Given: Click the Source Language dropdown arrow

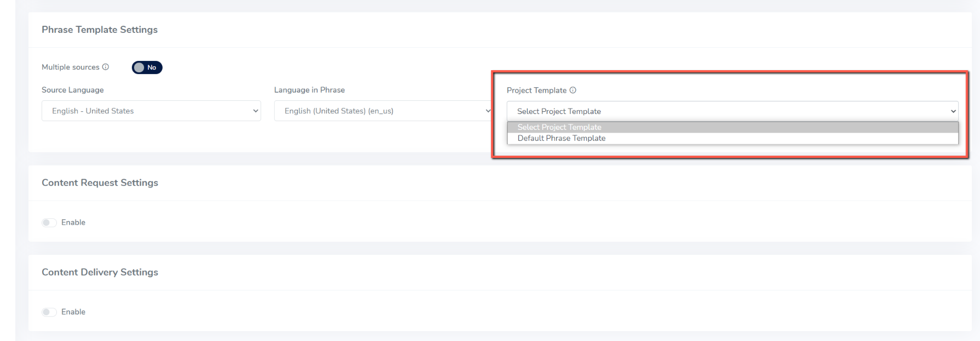Looking at the screenshot, I should coord(255,111).
